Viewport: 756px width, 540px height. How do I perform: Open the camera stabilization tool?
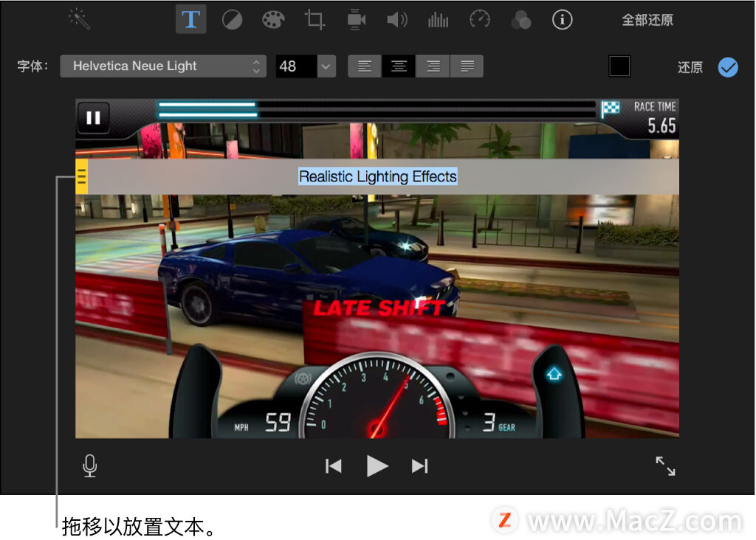point(356,20)
